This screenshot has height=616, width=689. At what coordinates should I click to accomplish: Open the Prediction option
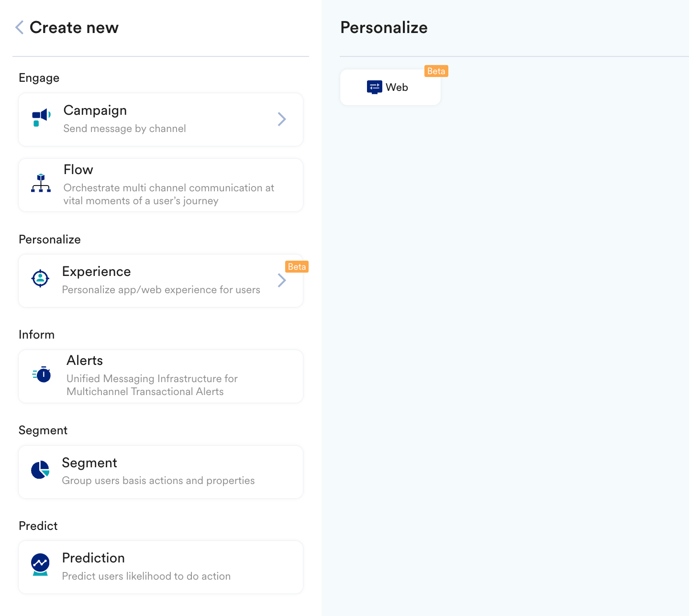click(161, 567)
